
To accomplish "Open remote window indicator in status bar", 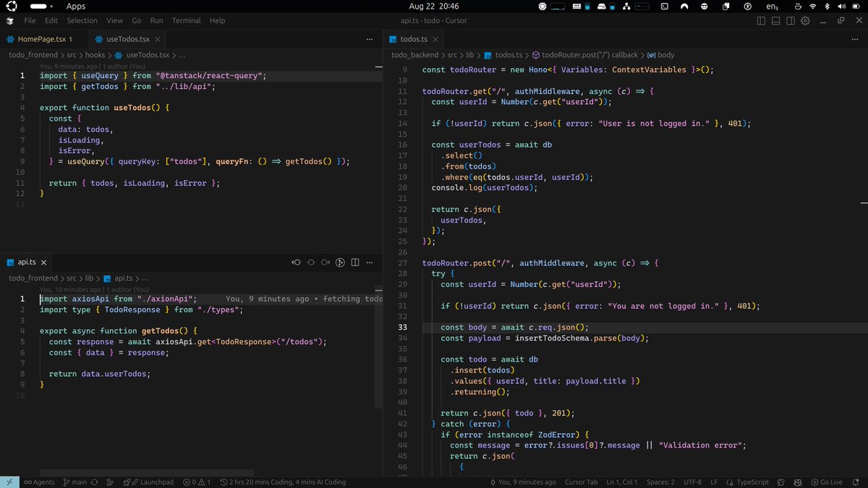I will point(9,482).
